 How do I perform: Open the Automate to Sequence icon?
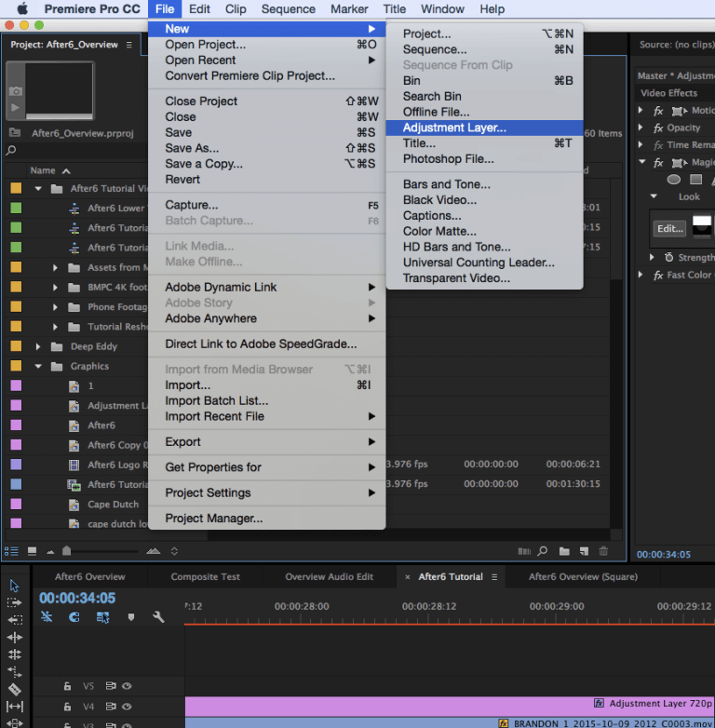click(524, 551)
